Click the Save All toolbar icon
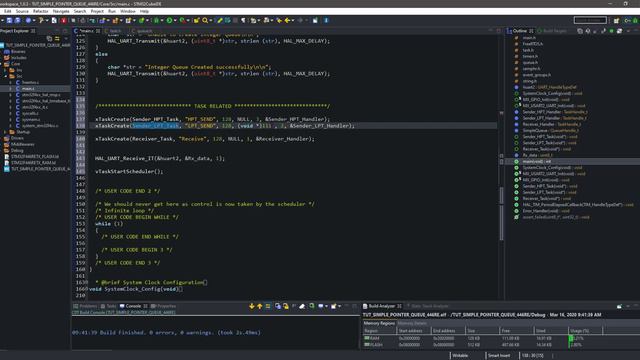The height and width of the screenshot is (360, 640). click(18, 20)
